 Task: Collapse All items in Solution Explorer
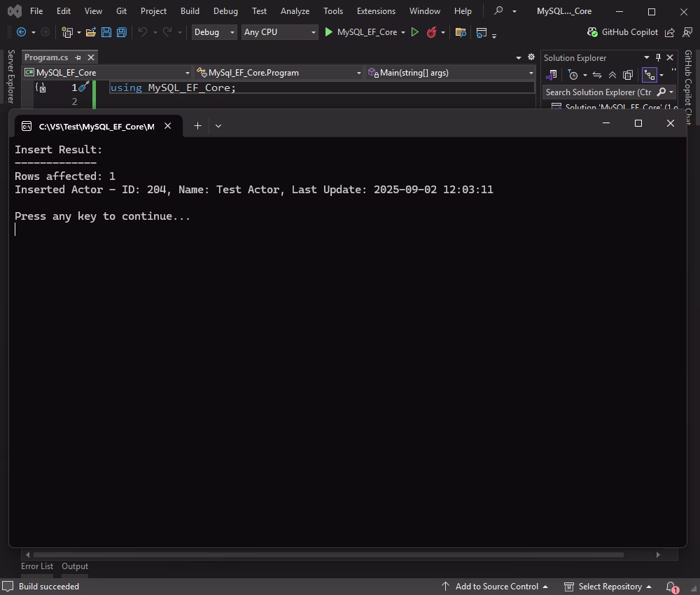[612, 75]
